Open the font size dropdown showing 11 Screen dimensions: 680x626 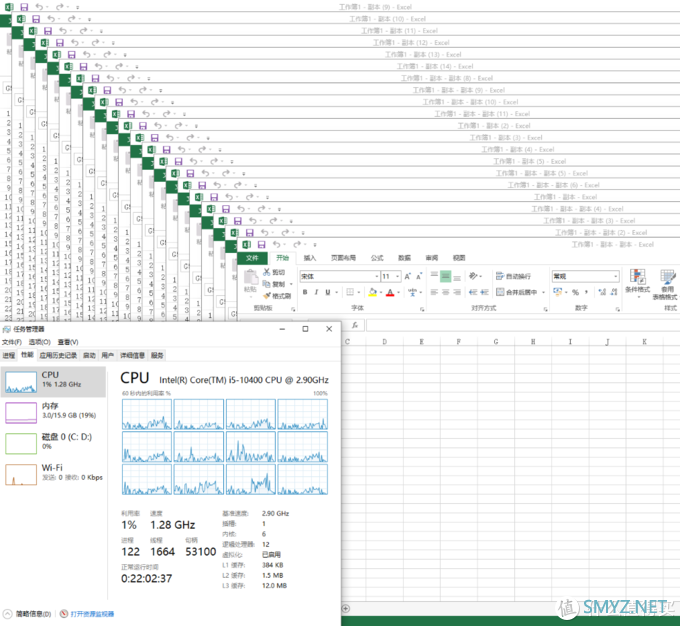[x=396, y=276]
